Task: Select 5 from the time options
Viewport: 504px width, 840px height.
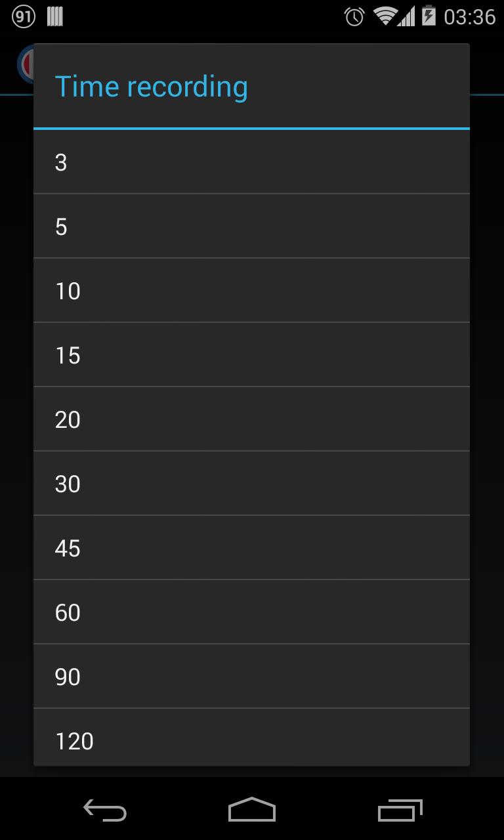Action: 251,226
